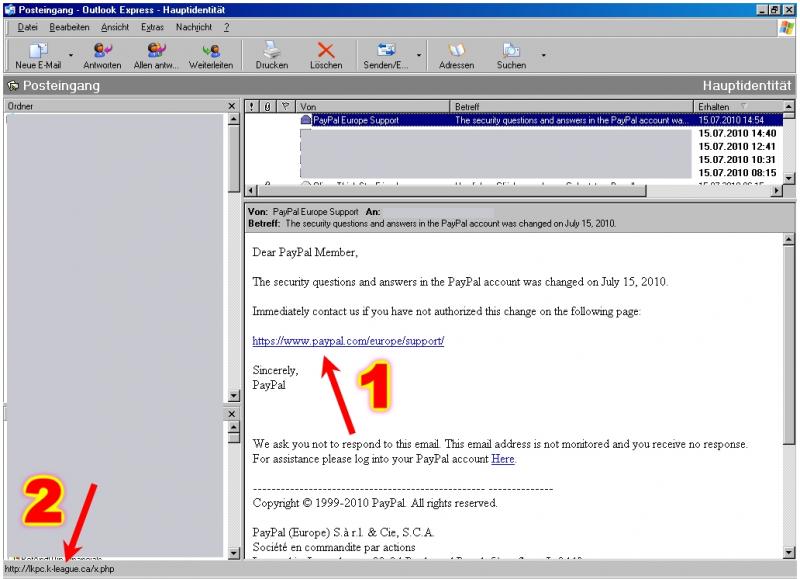Open dropdown arrow next to Neue E-Mail
Screen dimensions: 800x579
pos(71,55)
